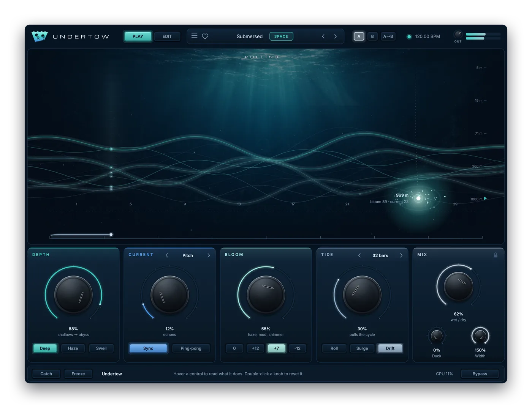Adjust the OUT level knob
Image resolution: width=532 pixels, height=408 pixels.
click(x=458, y=34)
